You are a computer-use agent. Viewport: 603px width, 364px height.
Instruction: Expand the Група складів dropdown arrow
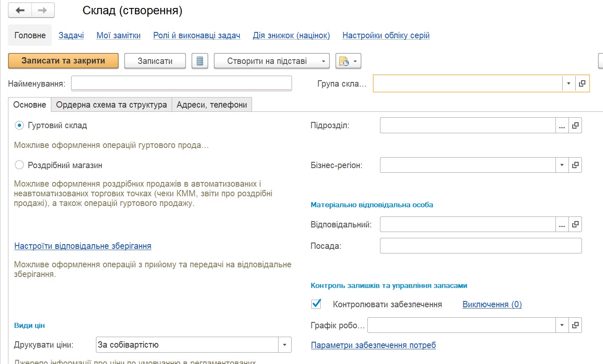(x=568, y=83)
